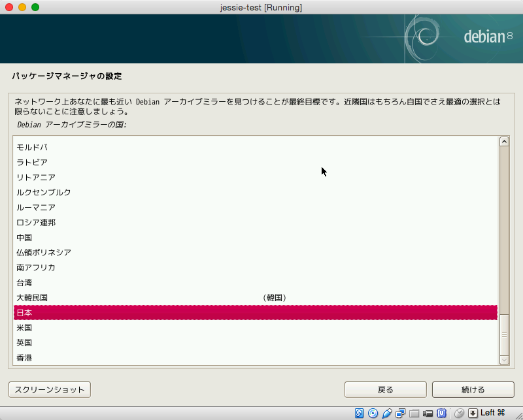Minimize the jessie-test VM window
This screenshot has width=523, height=420.
point(22,7)
